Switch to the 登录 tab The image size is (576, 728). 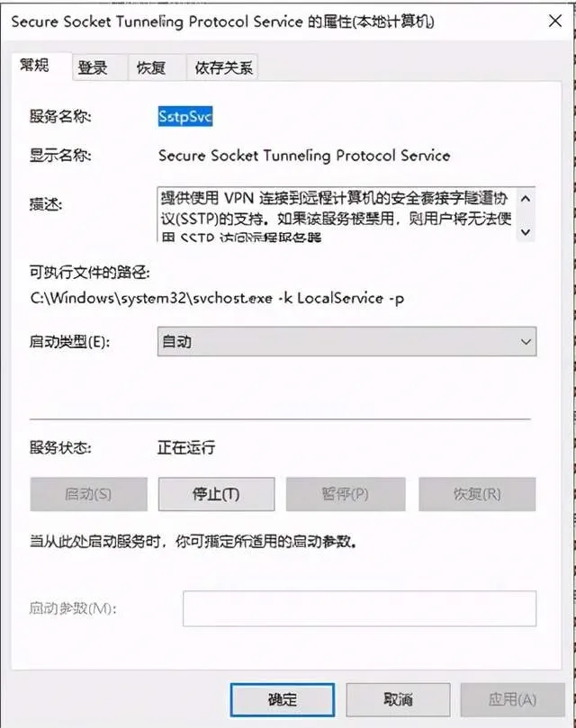point(99,67)
